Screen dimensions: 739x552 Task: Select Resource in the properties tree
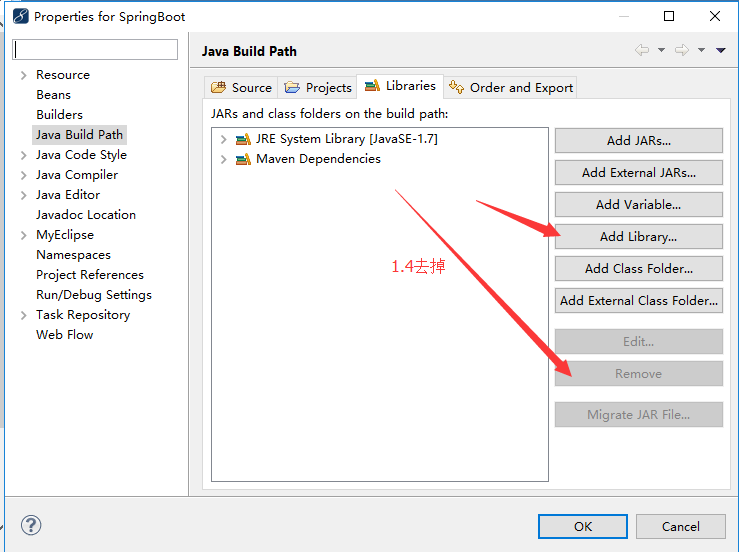pos(63,75)
